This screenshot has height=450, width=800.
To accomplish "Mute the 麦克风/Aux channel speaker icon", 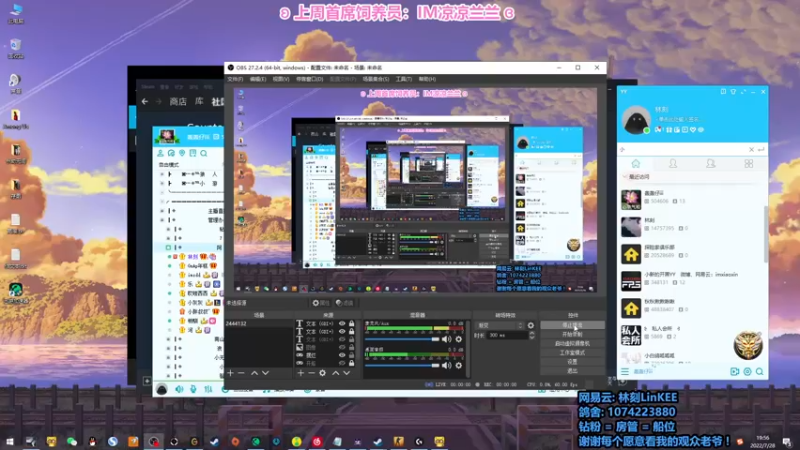I will coord(447,339).
